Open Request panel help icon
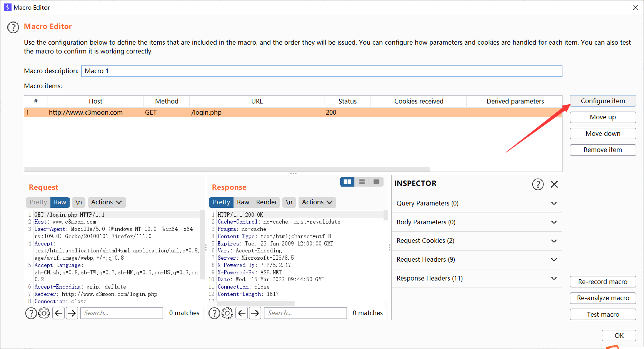Viewport: 644px width, 349px height. [x=31, y=313]
